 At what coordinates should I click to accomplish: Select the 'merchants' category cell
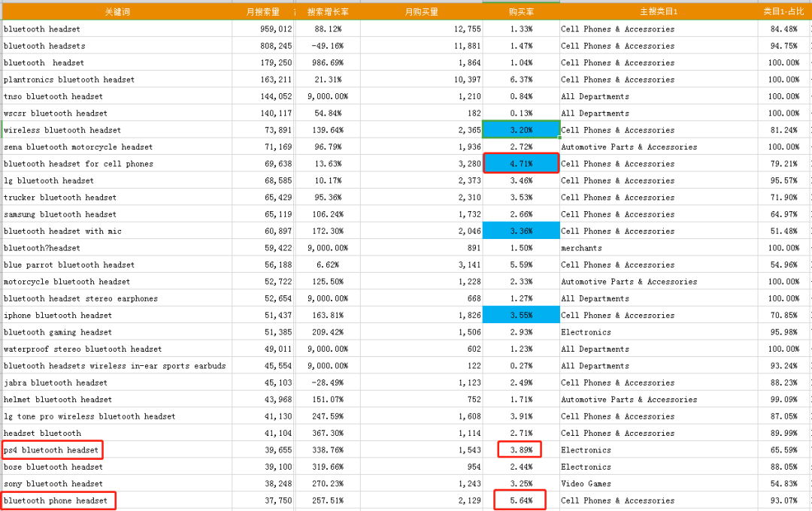pyautogui.click(x=582, y=248)
